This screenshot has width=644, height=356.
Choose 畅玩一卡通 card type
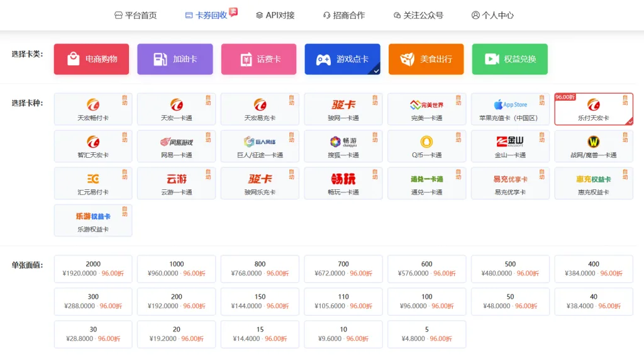coord(343,184)
